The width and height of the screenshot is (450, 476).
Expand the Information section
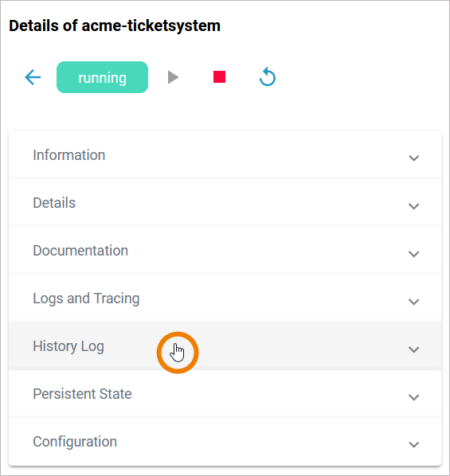pyautogui.click(x=225, y=155)
